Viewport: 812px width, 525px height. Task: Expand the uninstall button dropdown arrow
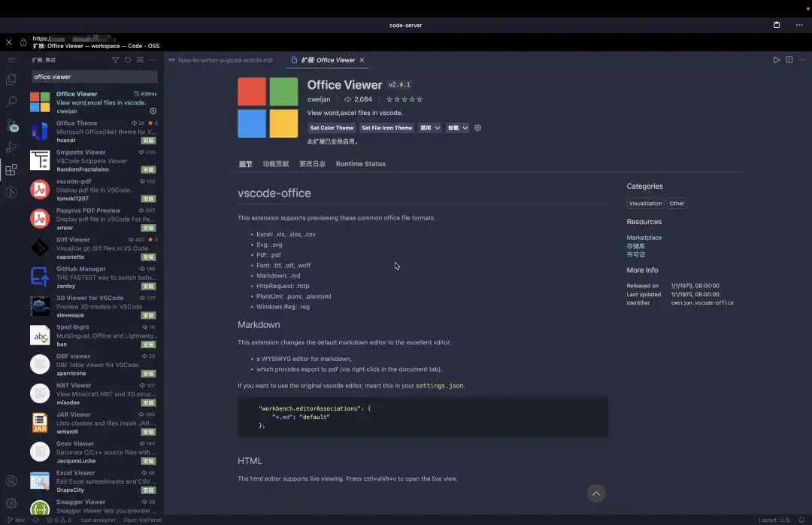[465, 128]
